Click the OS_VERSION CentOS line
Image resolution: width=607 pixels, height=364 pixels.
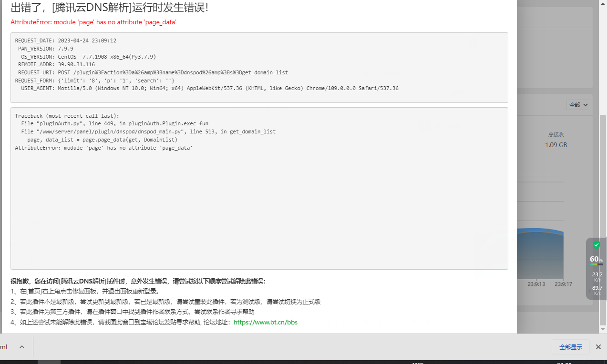point(89,57)
